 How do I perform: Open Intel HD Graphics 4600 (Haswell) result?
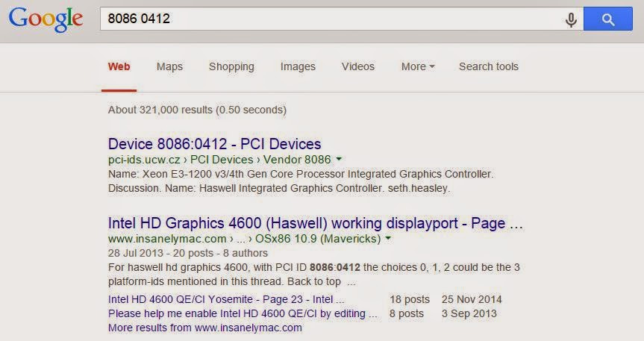pos(315,223)
